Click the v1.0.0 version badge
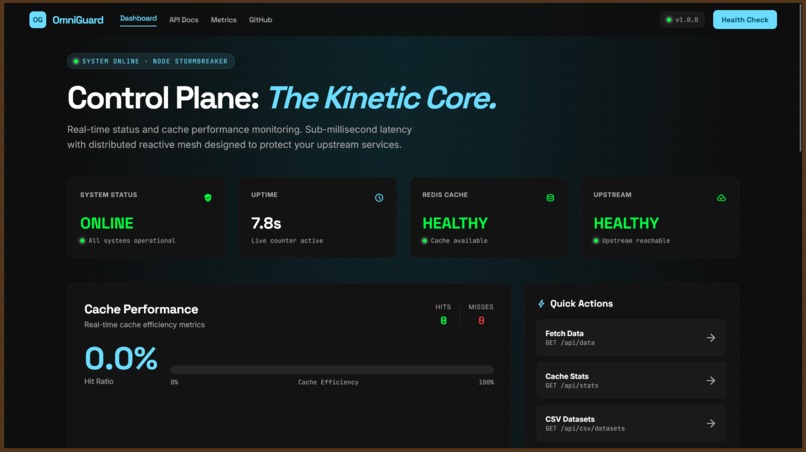 (682, 20)
